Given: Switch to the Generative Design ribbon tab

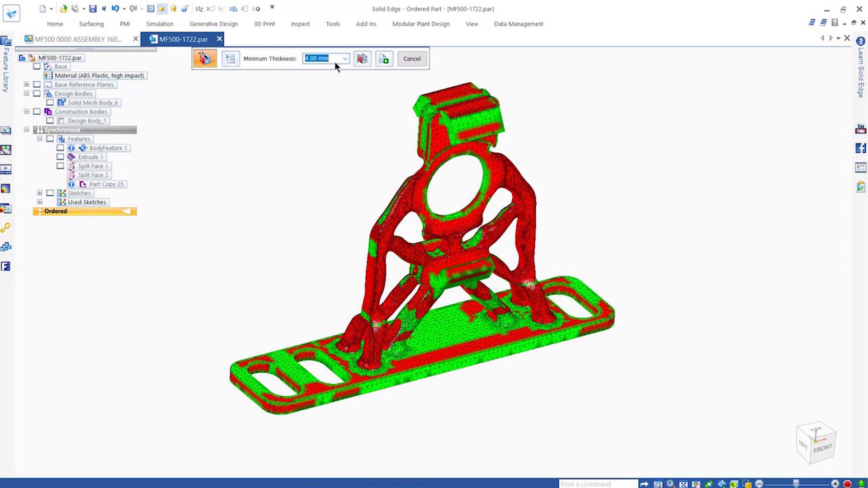Looking at the screenshot, I should pyautogui.click(x=213, y=24).
